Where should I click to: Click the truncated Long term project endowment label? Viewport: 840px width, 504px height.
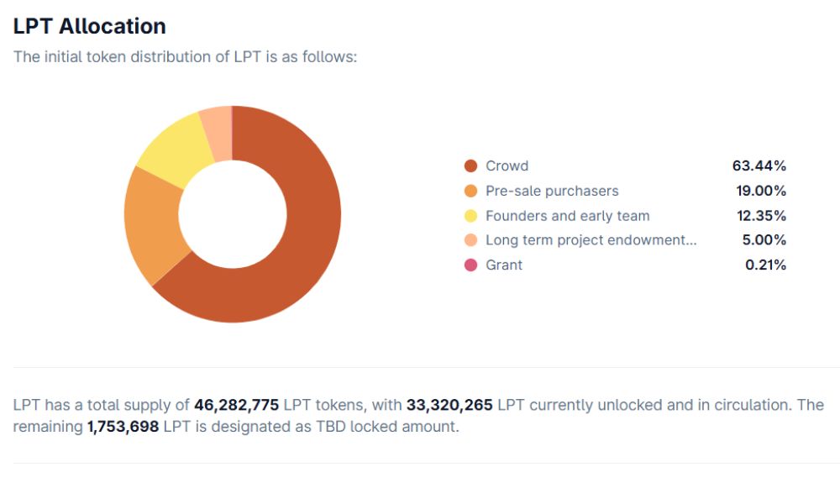(x=591, y=240)
